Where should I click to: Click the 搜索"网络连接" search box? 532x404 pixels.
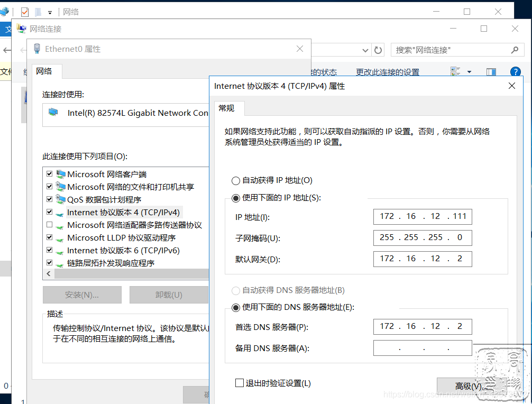457,50
